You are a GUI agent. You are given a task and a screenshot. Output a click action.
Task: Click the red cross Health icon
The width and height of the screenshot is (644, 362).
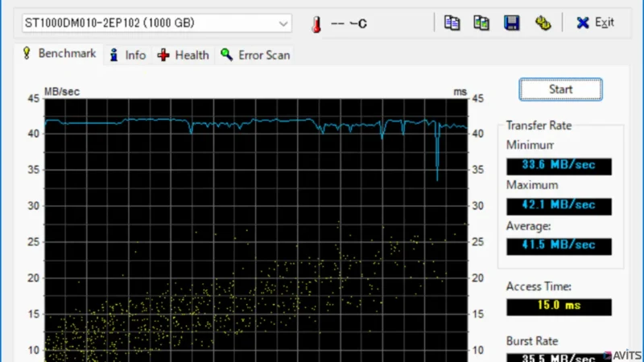point(163,55)
